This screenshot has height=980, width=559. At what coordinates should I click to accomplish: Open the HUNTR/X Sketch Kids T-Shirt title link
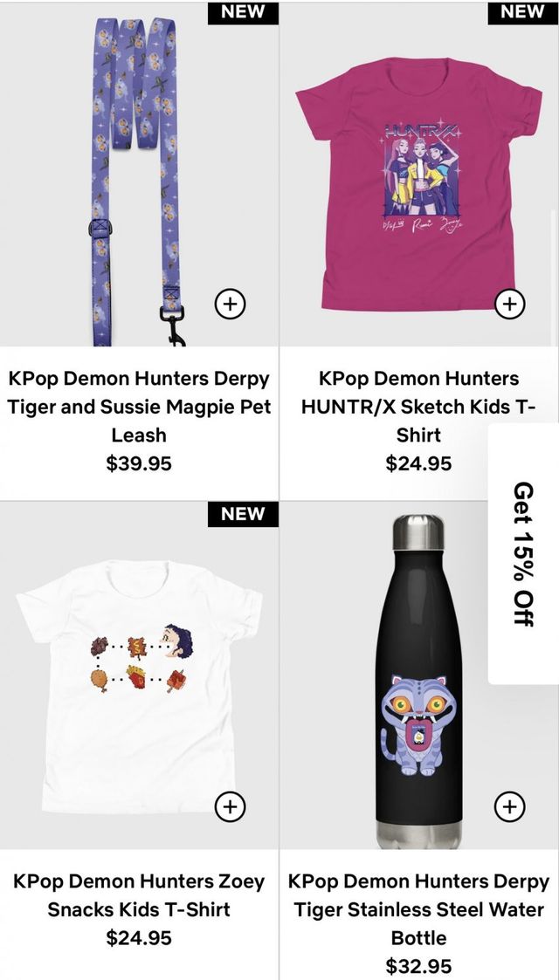tap(418, 407)
